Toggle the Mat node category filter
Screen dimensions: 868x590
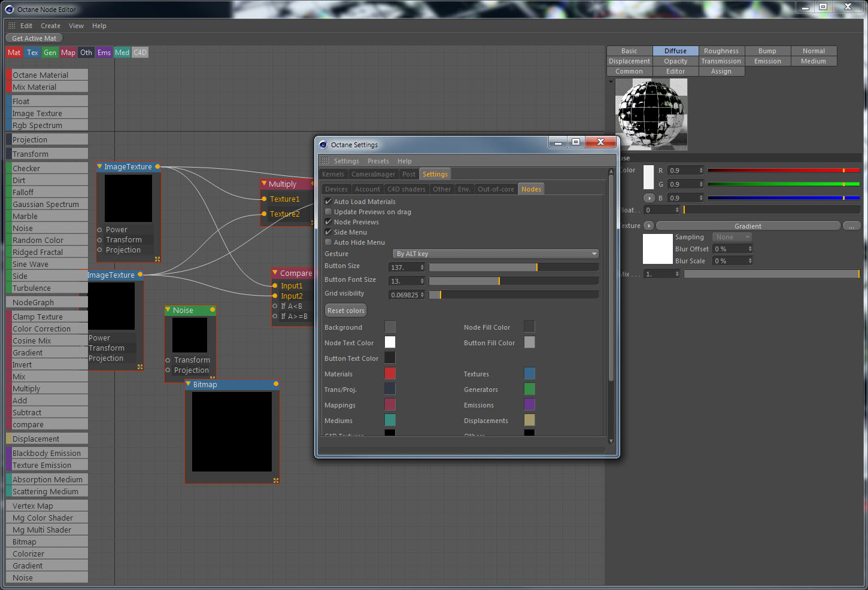(x=14, y=53)
